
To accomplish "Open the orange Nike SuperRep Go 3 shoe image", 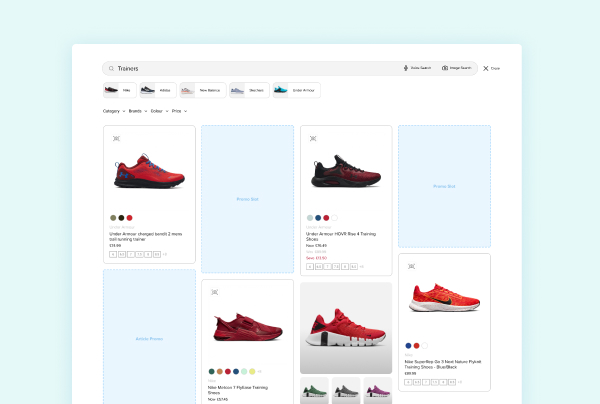I will tap(444, 297).
